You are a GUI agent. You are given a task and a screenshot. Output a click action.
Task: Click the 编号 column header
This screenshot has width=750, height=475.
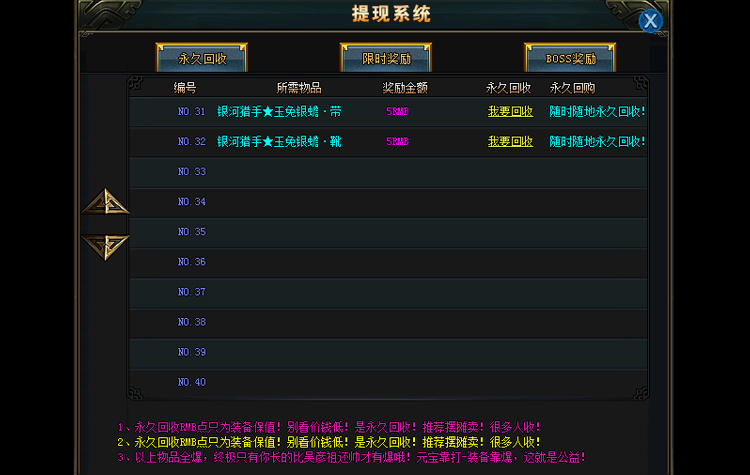click(185, 88)
